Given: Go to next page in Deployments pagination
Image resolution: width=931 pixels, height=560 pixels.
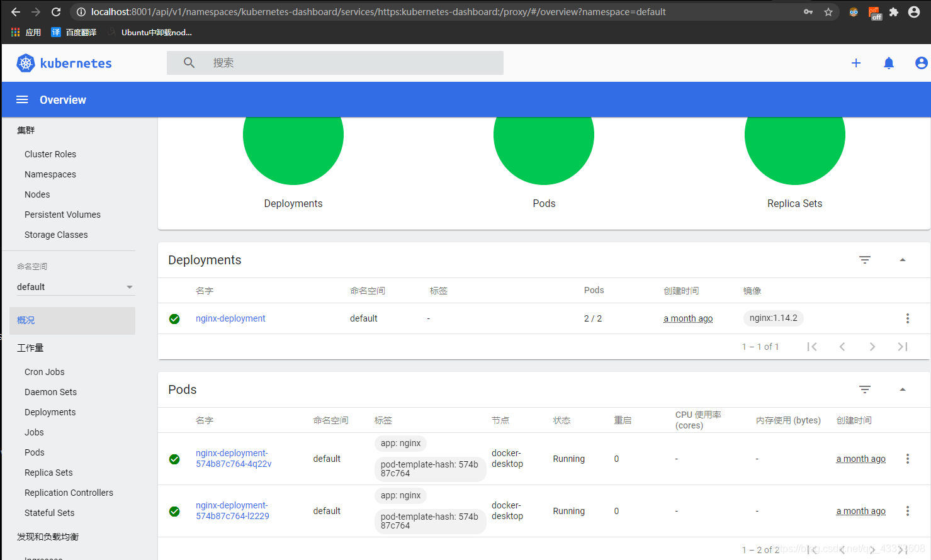Looking at the screenshot, I should click(872, 347).
